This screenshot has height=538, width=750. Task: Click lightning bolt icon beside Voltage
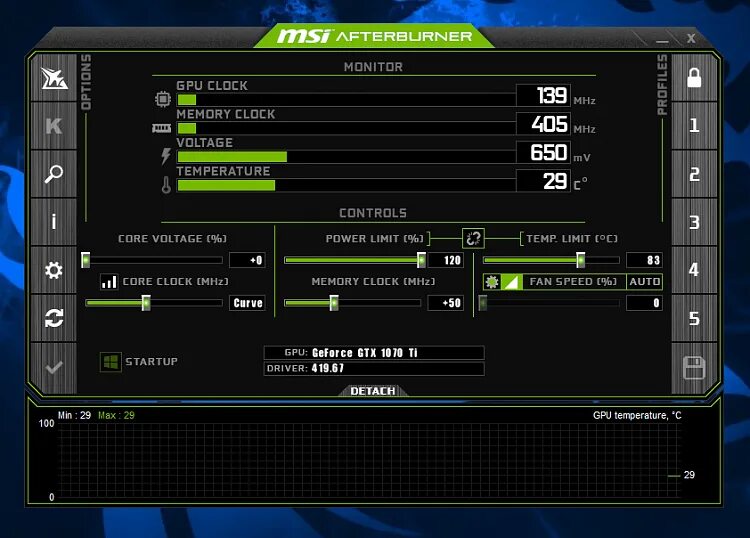[165, 156]
